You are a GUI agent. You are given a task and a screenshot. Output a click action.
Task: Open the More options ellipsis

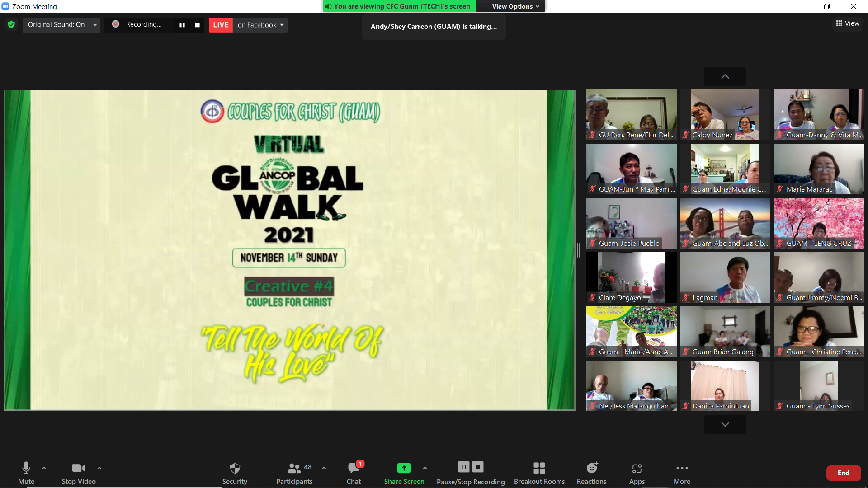point(682,468)
